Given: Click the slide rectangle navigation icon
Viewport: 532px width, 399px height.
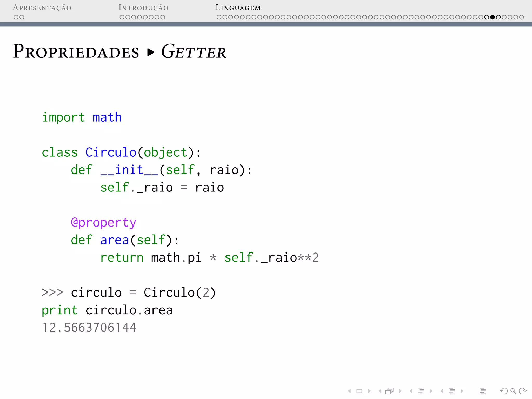Looking at the screenshot, I should click(x=359, y=391).
